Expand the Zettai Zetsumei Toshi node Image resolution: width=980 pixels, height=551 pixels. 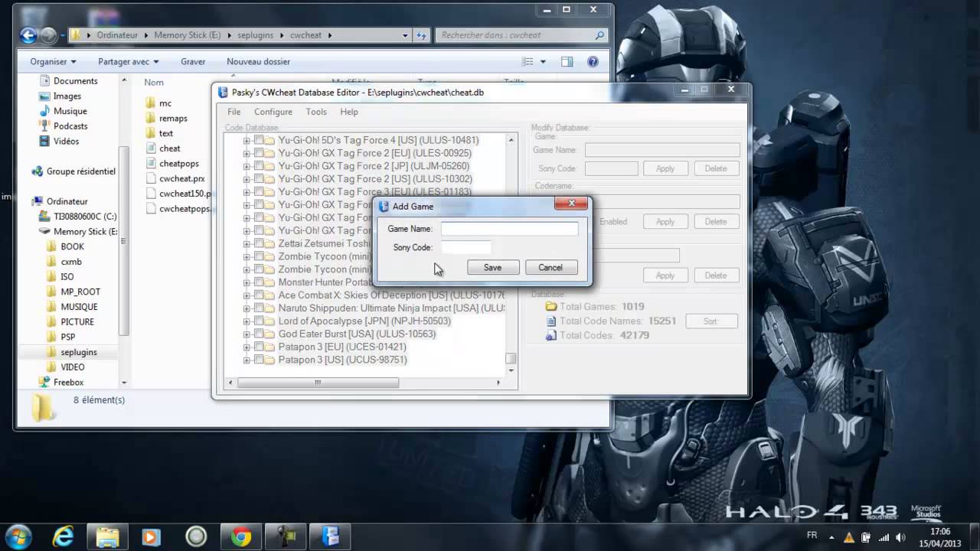point(247,244)
